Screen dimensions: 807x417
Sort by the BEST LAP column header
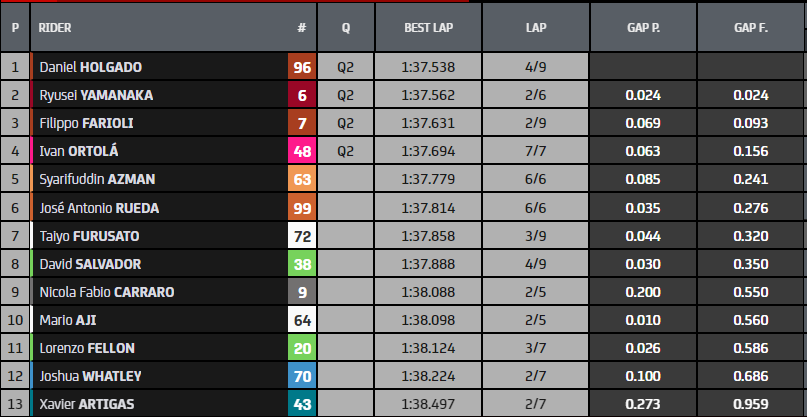pyautogui.click(x=428, y=29)
